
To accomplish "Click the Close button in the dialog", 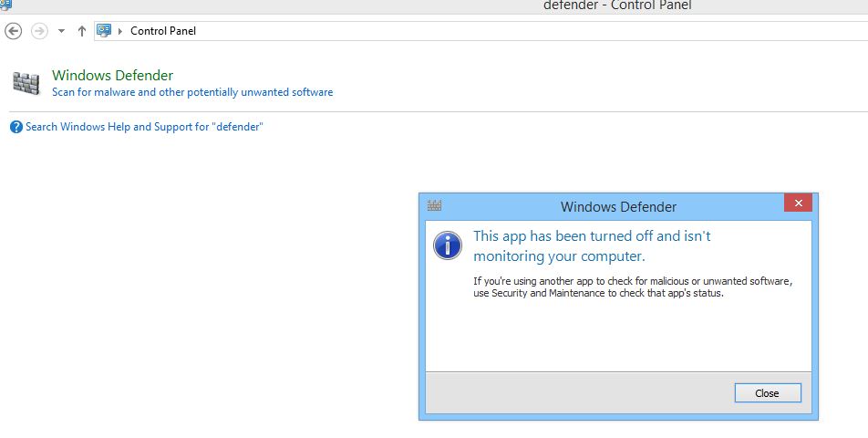I will (x=768, y=393).
